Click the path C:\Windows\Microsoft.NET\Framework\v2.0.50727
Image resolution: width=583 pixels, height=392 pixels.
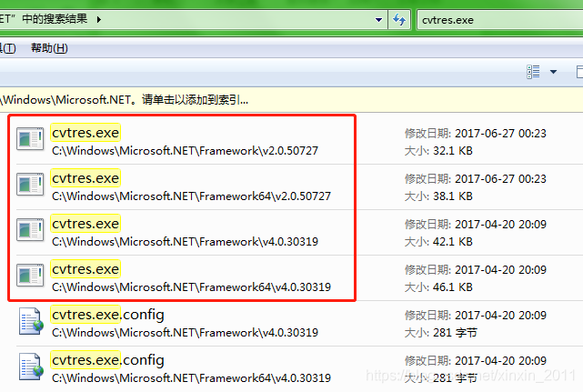pyautogui.click(x=186, y=151)
